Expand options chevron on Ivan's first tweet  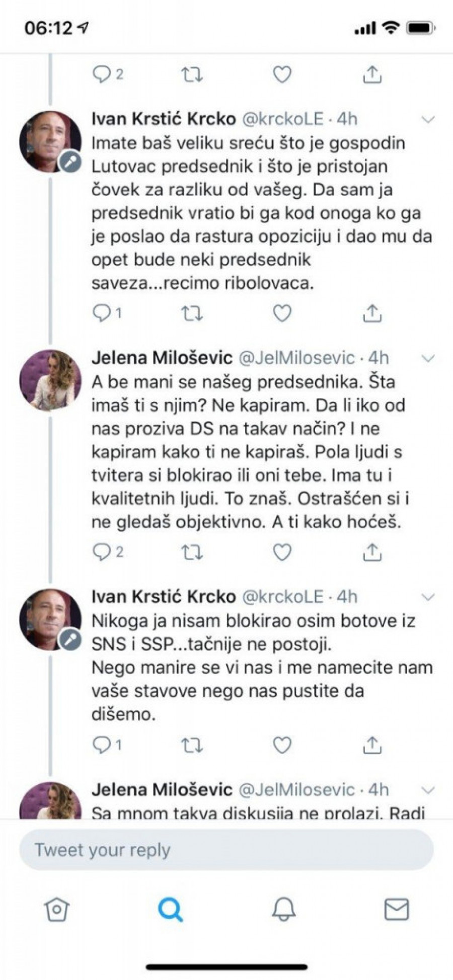tap(427, 119)
